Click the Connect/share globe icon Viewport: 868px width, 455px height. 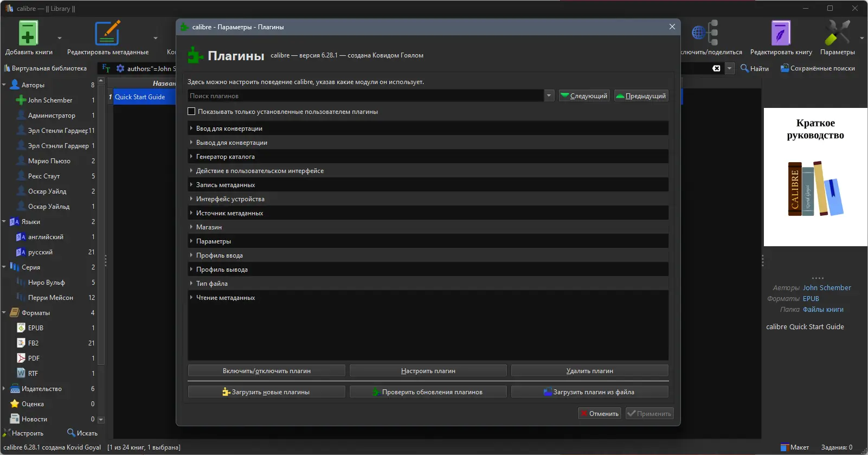(x=705, y=33)
